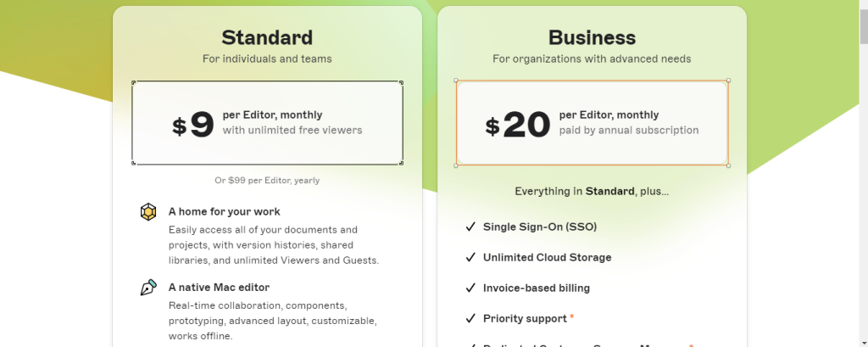Viewport: 868px width, 347px height.
Task: Click the Standard plan heading
Action: (x=267, y=37)
